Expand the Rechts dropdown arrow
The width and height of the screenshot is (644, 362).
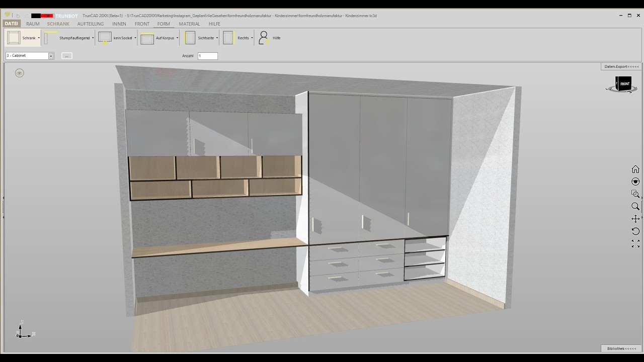(252, 38)
